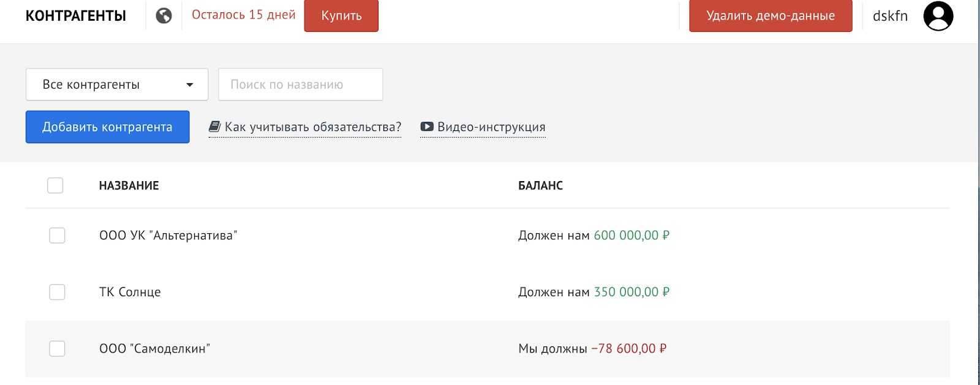This screenshot has height=385, width=980.
Task: Open the ТК Солнце contractor entry
Action: [x=130, y=292]
